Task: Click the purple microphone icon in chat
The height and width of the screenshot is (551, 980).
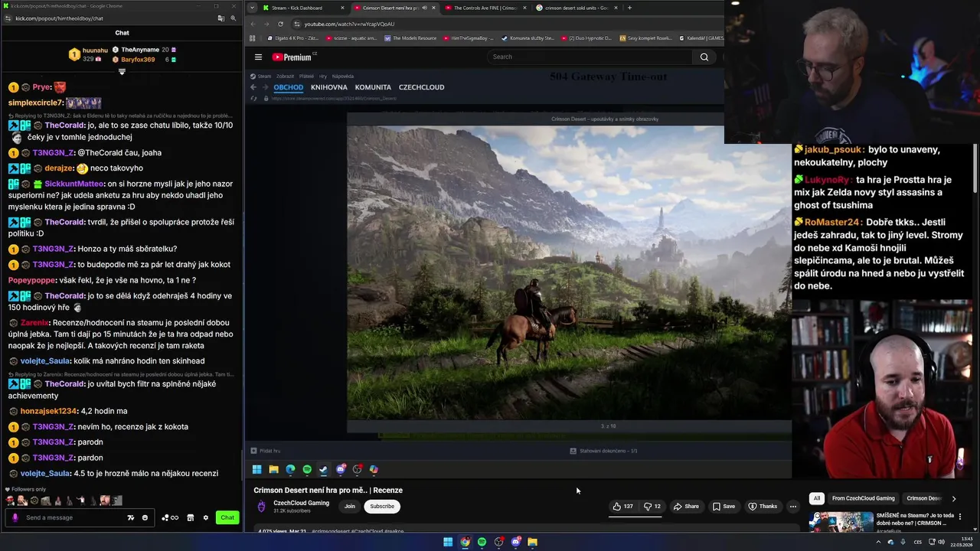Action: (15, 517)
